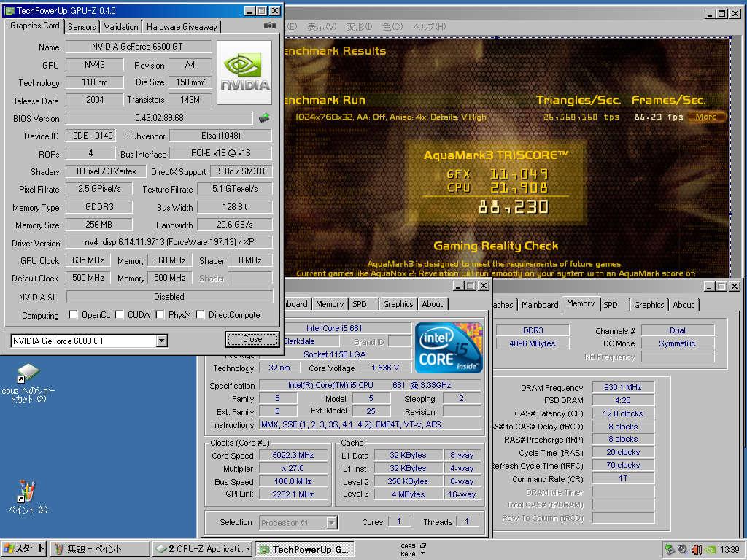Open Mainboard tab in CPU-Z memory window

point(540,305)
